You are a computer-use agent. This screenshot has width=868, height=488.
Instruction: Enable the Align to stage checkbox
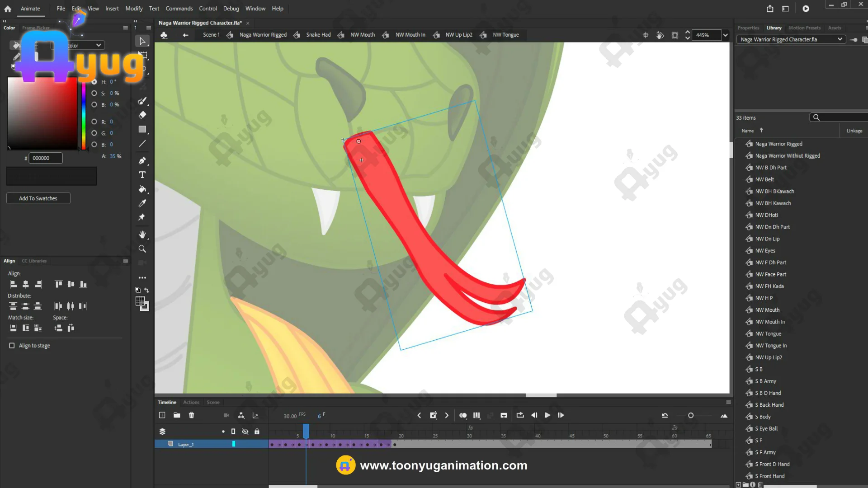coord(12,346)
